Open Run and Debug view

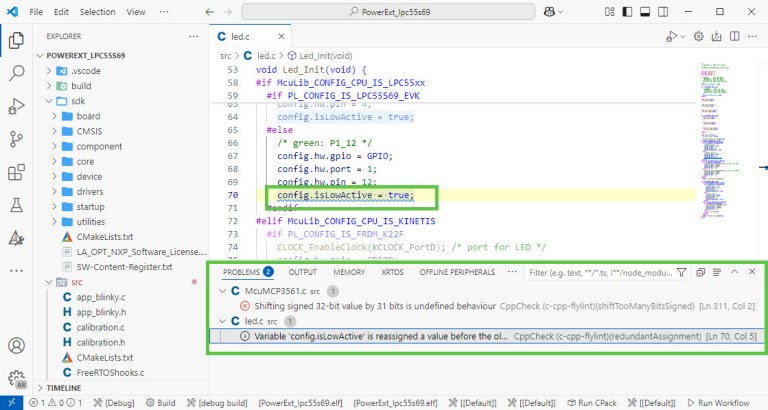tap(16, 106)
